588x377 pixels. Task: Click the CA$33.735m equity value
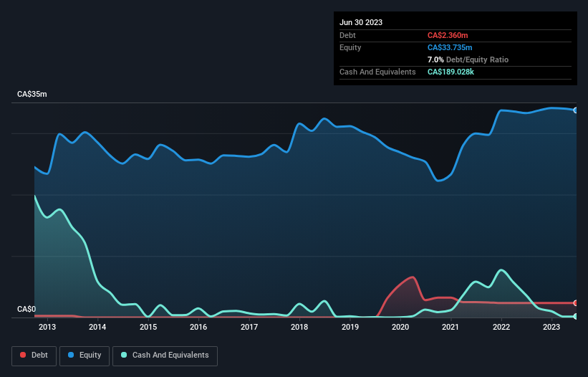(x=450, y=47)
